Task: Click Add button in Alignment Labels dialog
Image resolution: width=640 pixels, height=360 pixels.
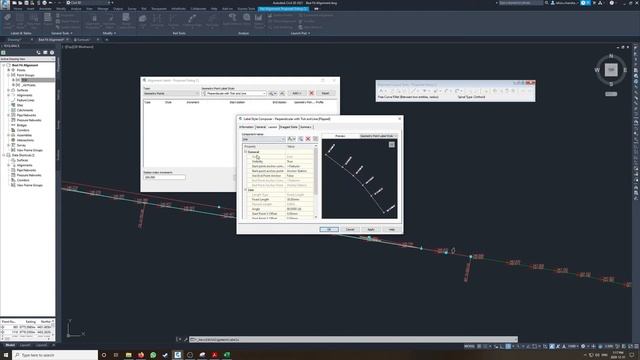Action: (x=297, y=93)
